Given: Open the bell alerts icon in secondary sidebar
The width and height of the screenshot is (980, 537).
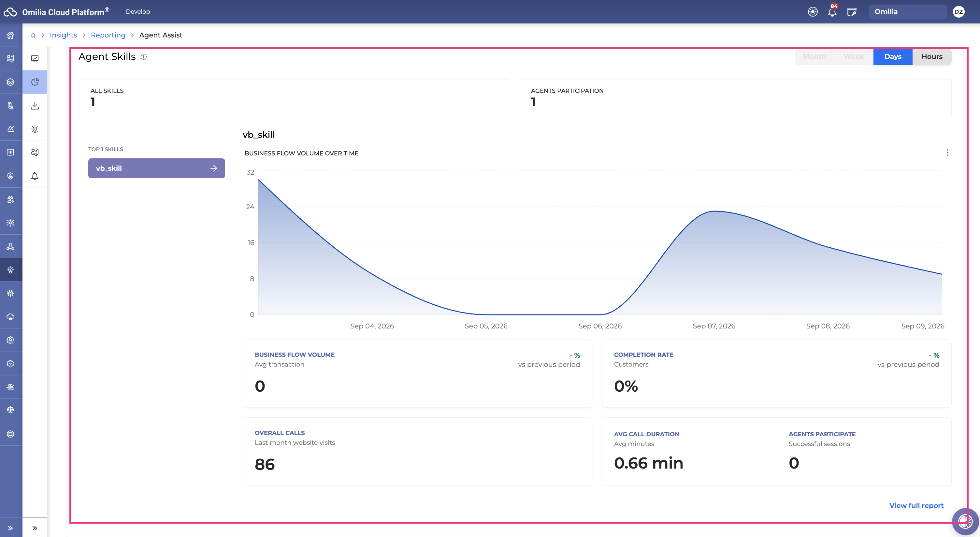Looking at the screenshot, I should (x=35, y=176).
